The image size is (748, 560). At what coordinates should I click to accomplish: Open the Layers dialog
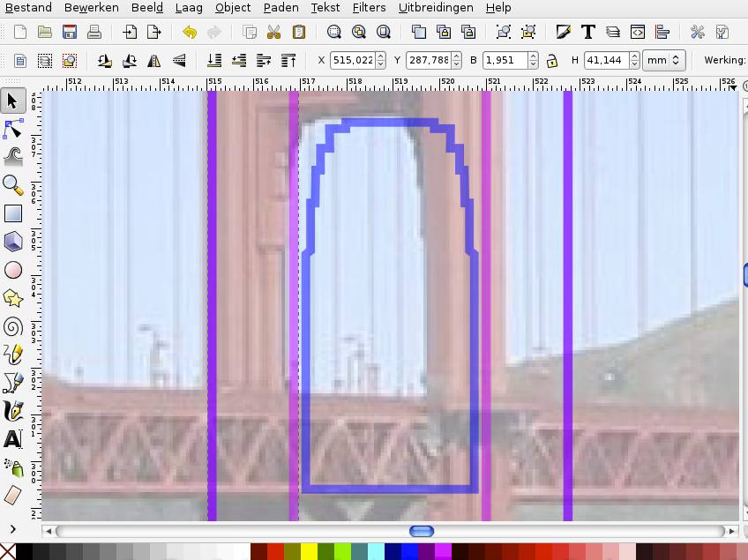(x=613, y=32)
